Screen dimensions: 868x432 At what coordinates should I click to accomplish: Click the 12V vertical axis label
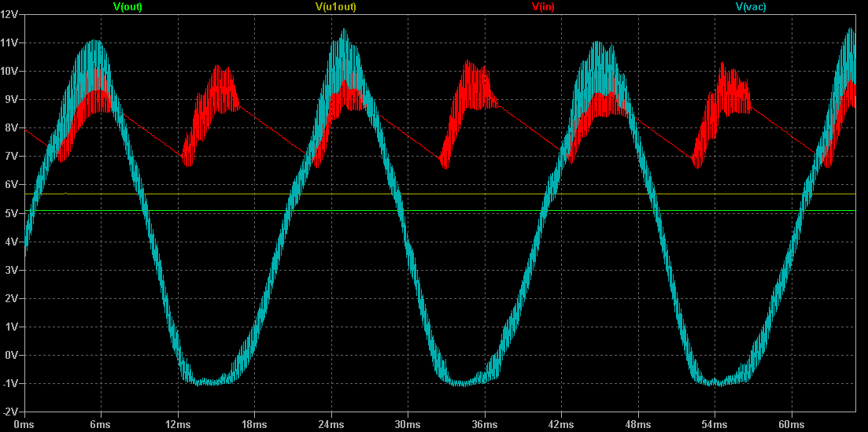[10, 14]
